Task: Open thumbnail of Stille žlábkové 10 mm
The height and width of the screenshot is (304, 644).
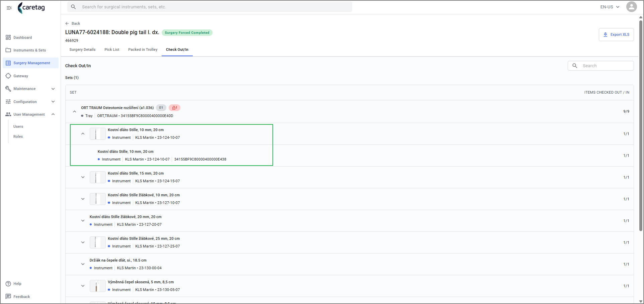Action: [x=97, y=199]
